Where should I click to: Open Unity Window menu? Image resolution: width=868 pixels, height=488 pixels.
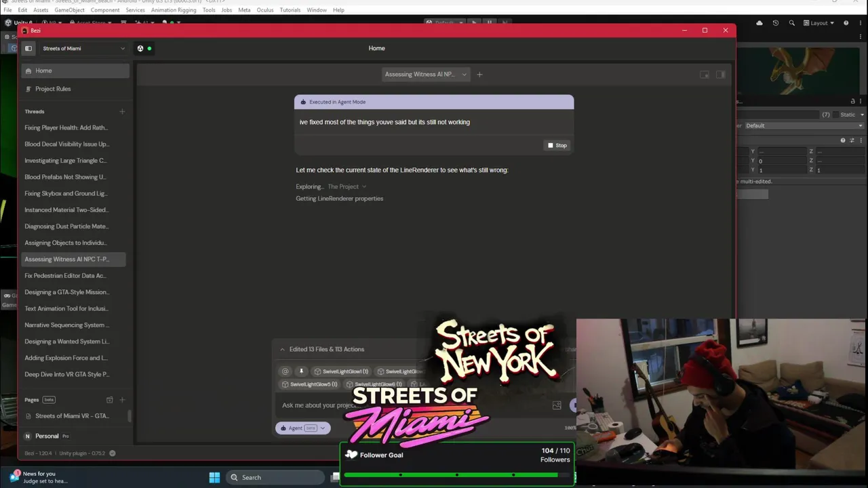(317, 10)
